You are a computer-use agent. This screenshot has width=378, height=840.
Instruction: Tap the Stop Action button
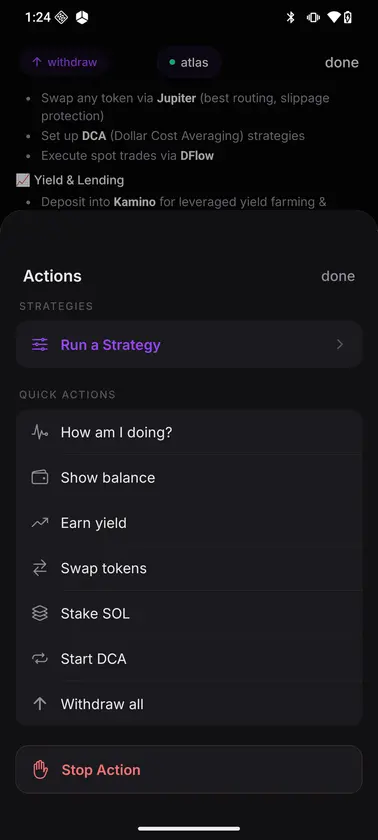[189, 770]
